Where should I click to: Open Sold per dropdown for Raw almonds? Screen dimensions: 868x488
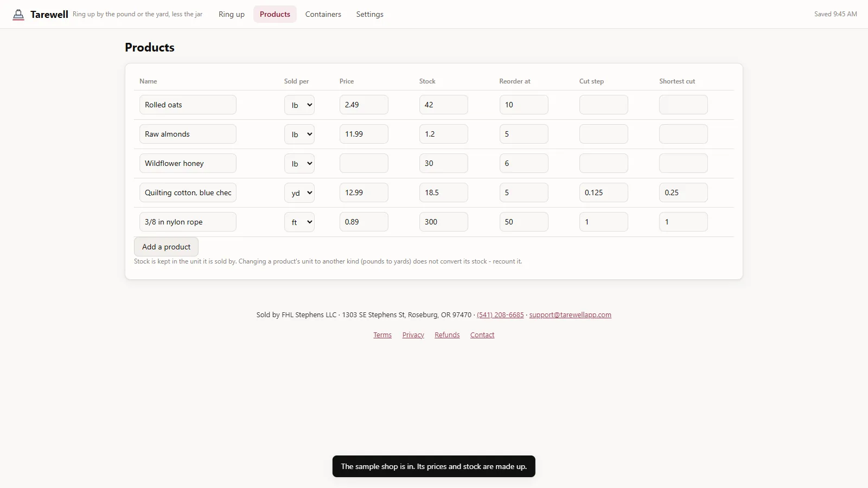click(299, 134)
